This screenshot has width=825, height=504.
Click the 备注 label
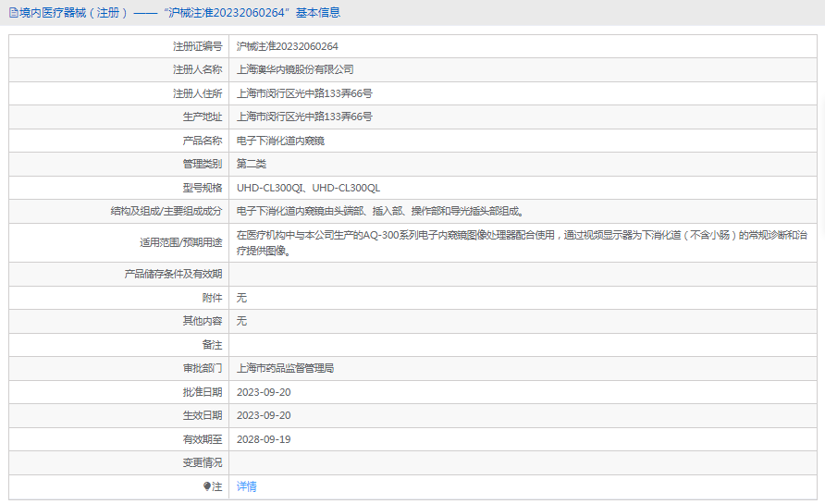(212, 345)
